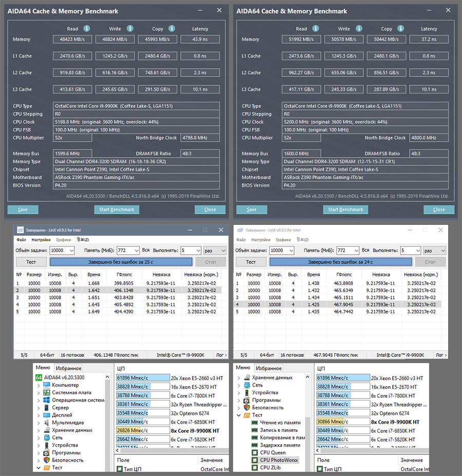This screenshot has width=462, height=476.
Task: Expand Сервер node in left tree
Action: 38,408
